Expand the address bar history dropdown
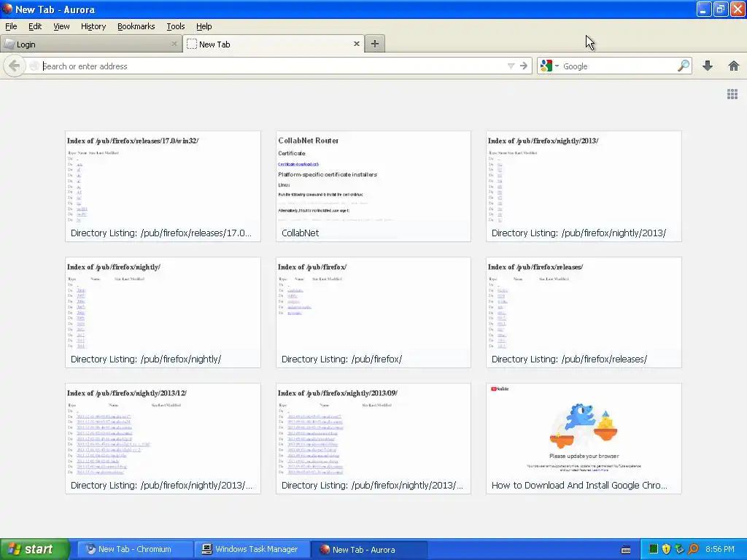Image resolution: width=747 pixels, height=560 pixels. pos(511,66)
